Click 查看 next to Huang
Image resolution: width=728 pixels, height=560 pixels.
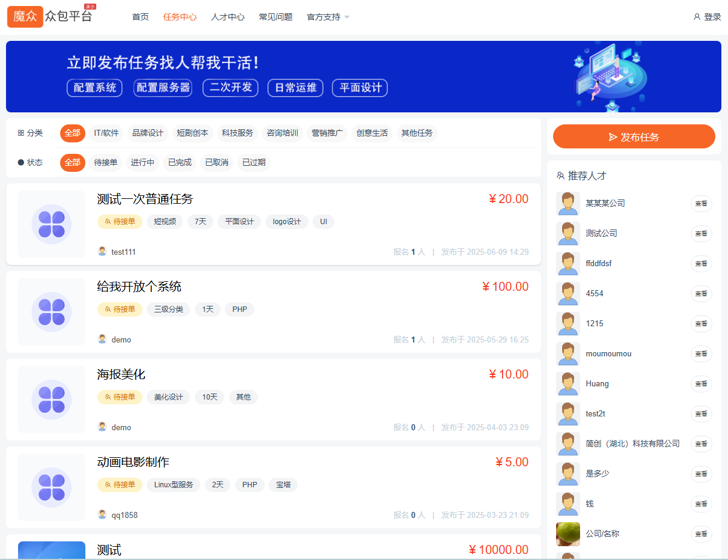[x=701, y=383]
